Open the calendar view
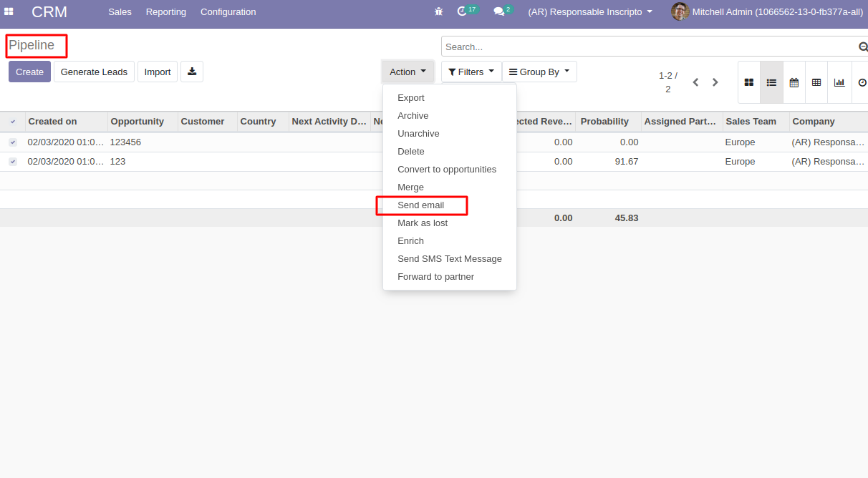This screenshot has width=868, height=478. point(794,82)
